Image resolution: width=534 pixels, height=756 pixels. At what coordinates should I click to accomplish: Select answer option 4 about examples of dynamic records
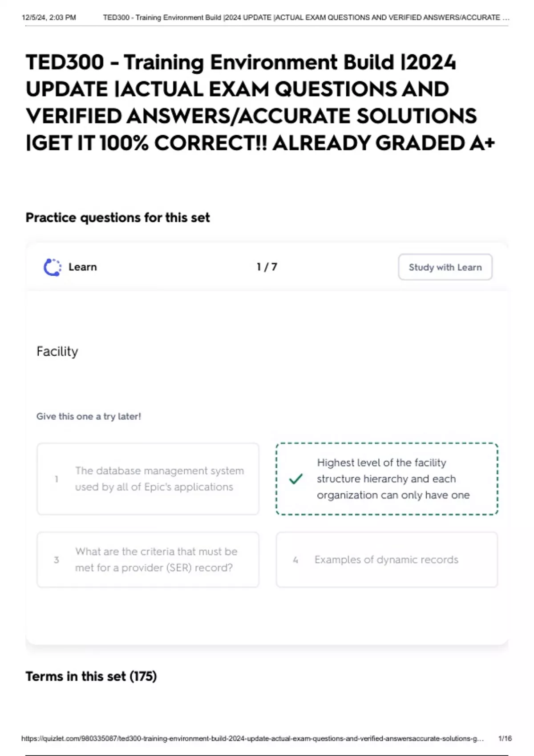386,559
